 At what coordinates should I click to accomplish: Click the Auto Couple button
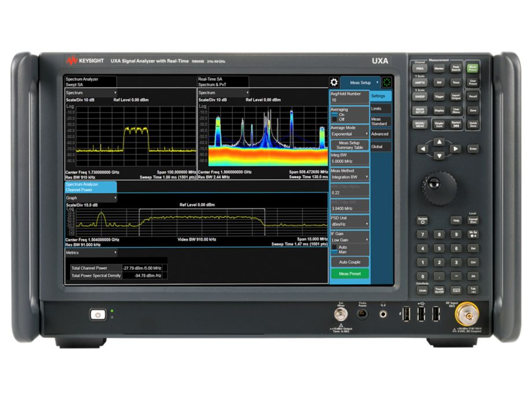tap(349, 262)
